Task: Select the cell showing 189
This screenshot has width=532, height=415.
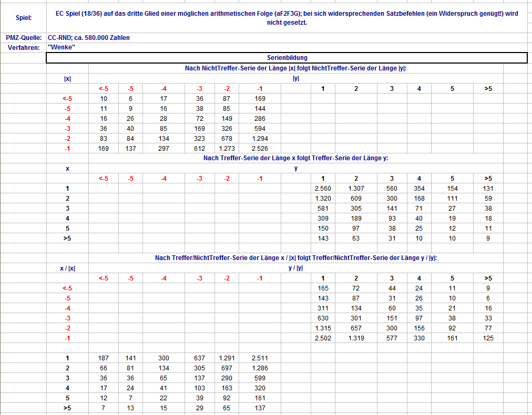Action: [x=356, y=219]
